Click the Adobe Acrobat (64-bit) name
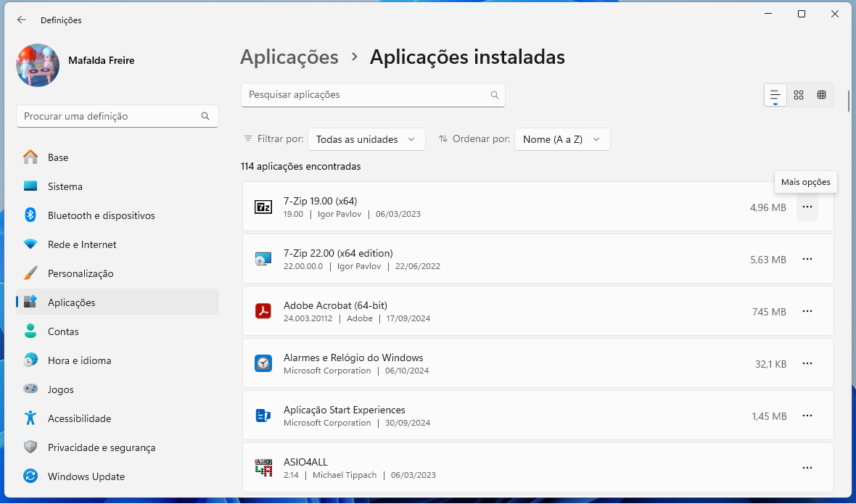This screenshot has width=856, height=504. 335,305
